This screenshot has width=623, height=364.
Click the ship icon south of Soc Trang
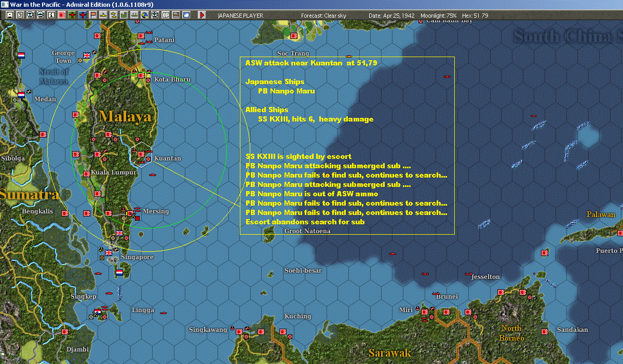349,56
